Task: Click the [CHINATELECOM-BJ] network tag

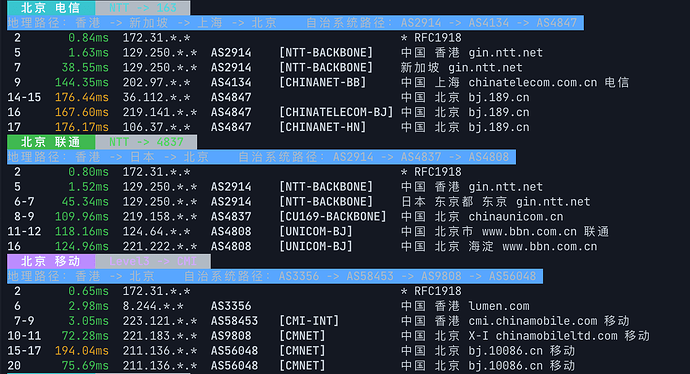Action: [x=336, y=113]
